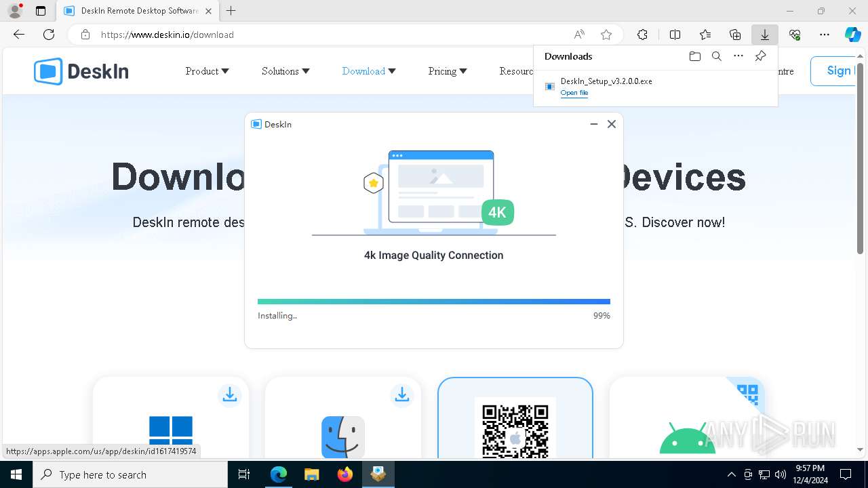Image resolution: width=868 pixels, height=488 pixels.
Task: Click the Open file link under DeskIn_Setup_v3.2.0.0.exe
Action: pyautogui.click(x=574, y=93)
